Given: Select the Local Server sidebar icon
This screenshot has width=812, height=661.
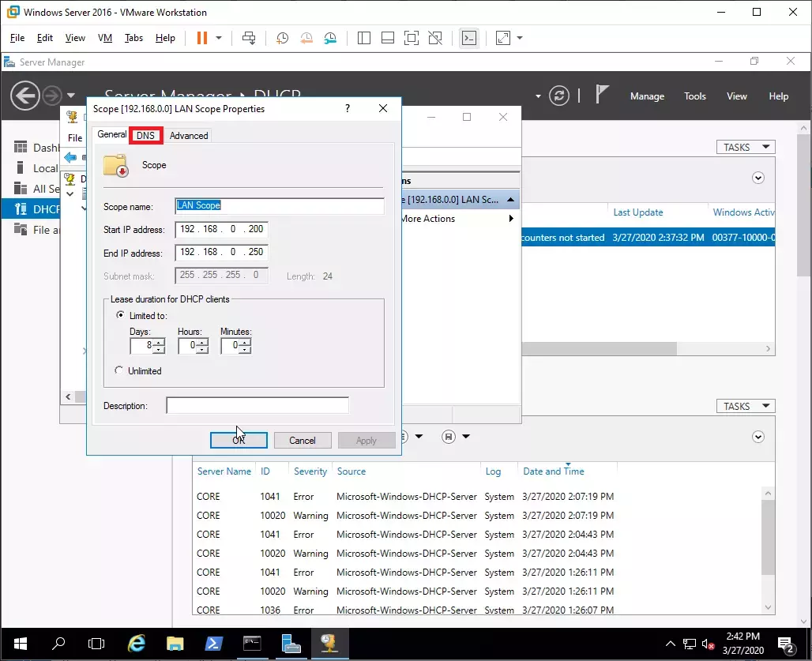Looking at the screenshot, I should [21, 167].
